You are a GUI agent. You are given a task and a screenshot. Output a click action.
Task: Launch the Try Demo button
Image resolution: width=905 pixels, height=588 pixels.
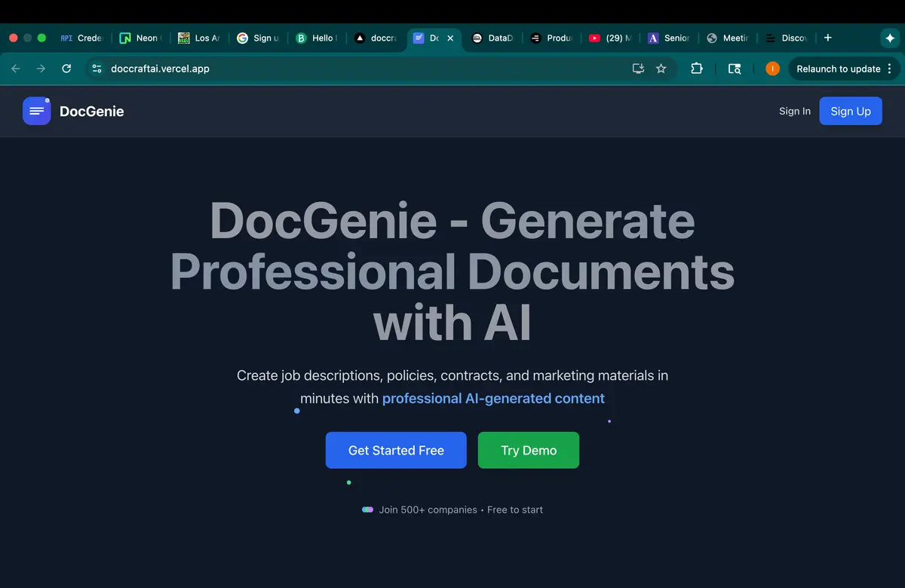tap(528, 450)
